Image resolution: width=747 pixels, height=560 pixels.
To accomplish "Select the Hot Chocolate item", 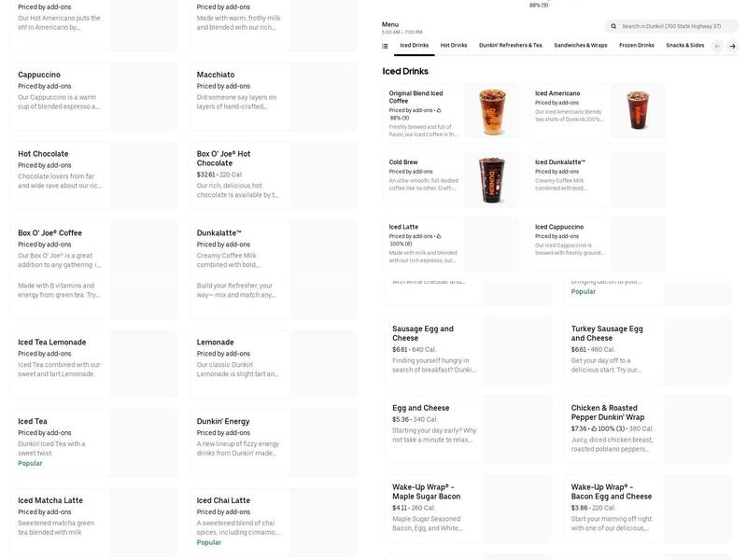I will 94,175.
